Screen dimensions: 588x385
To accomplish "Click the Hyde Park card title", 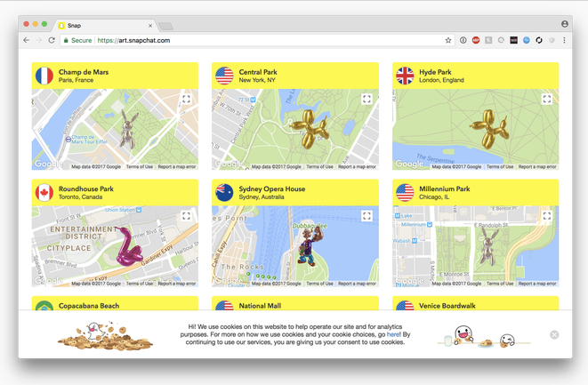I will pyautogui.click(x=435, y=72).
